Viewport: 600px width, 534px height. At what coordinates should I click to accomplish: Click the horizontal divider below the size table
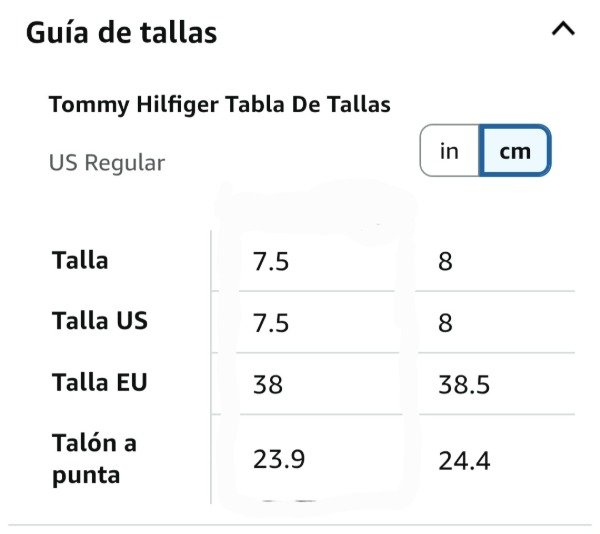(300, 524)
